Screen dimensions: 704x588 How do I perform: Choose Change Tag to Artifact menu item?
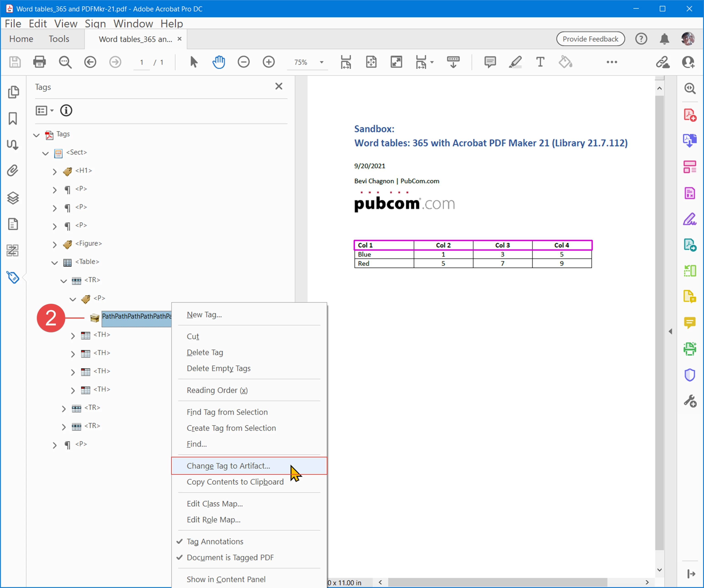click(228, 466)
